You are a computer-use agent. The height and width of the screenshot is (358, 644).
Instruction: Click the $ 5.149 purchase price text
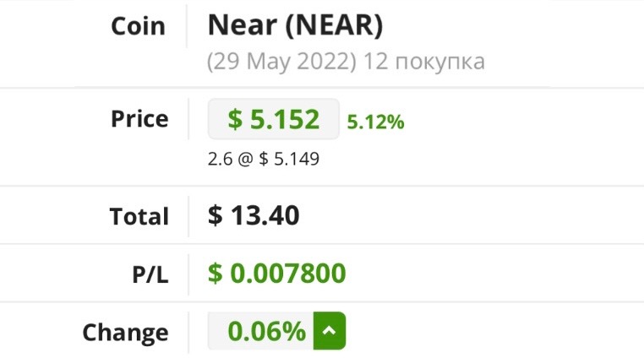289,159
